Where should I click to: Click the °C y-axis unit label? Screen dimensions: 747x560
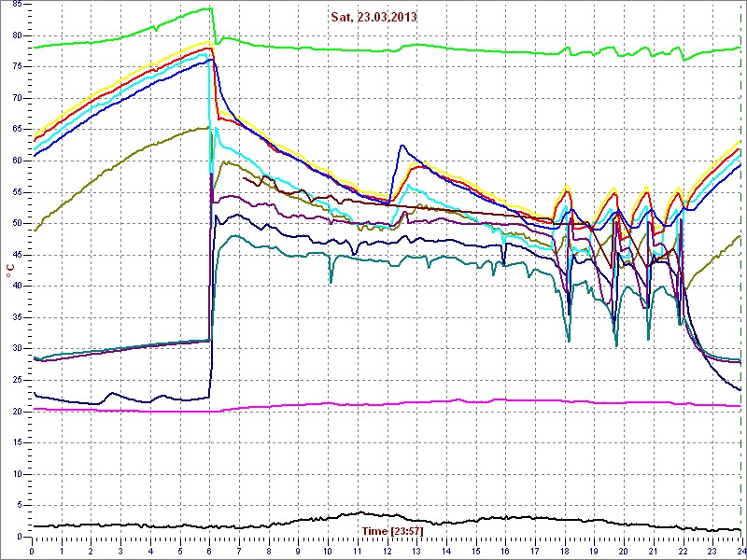9,273
